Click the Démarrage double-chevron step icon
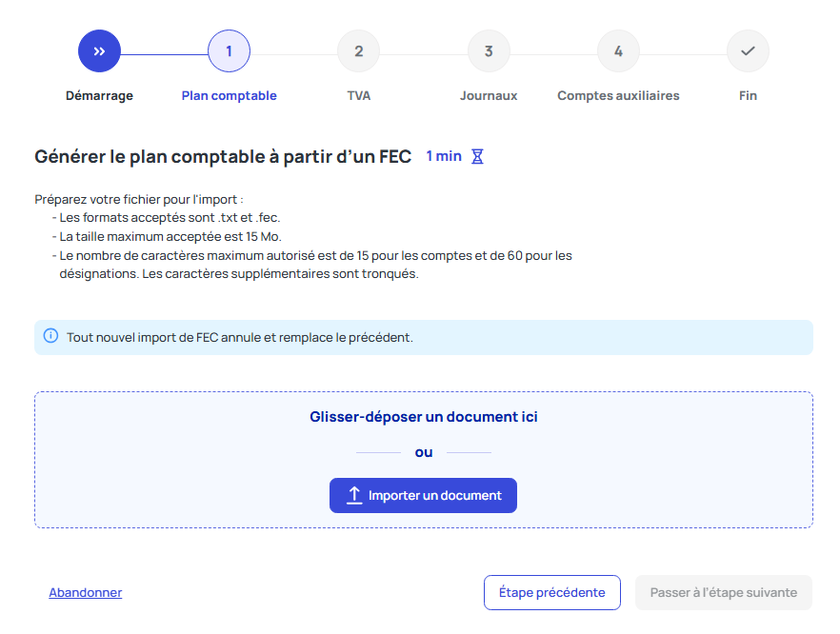 click(99, 51)
